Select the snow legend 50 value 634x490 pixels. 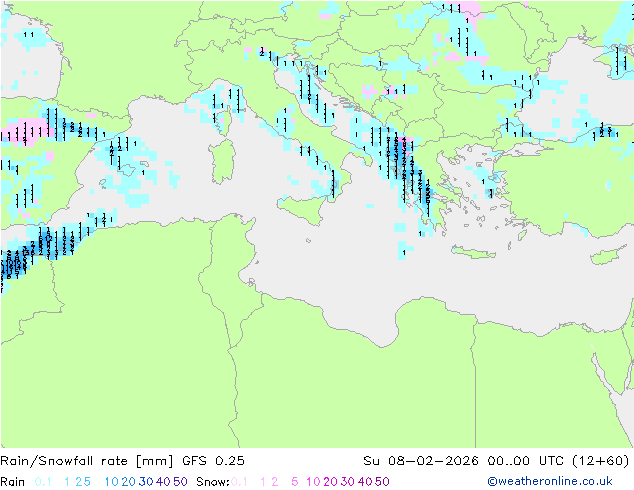coord(383,482)
